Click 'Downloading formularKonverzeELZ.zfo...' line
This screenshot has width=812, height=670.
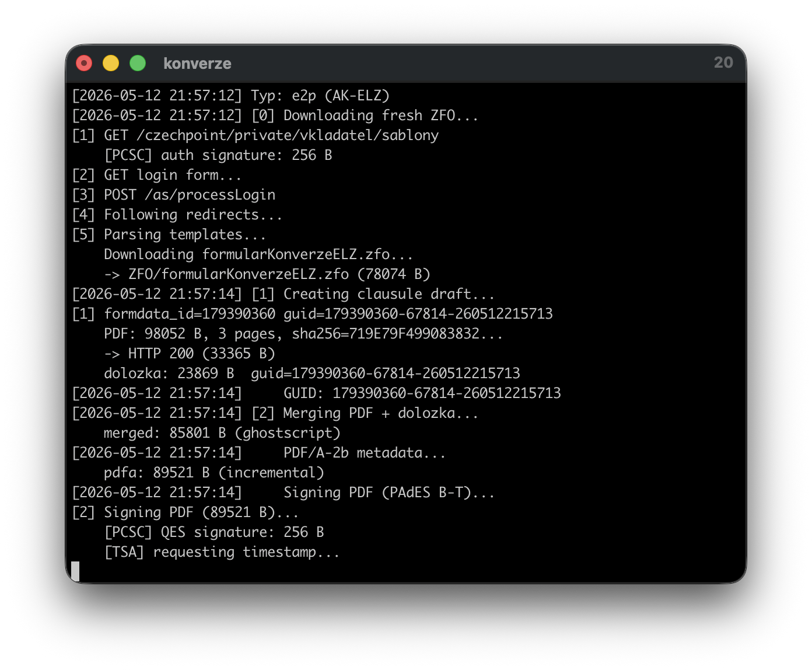click(258, 254)
